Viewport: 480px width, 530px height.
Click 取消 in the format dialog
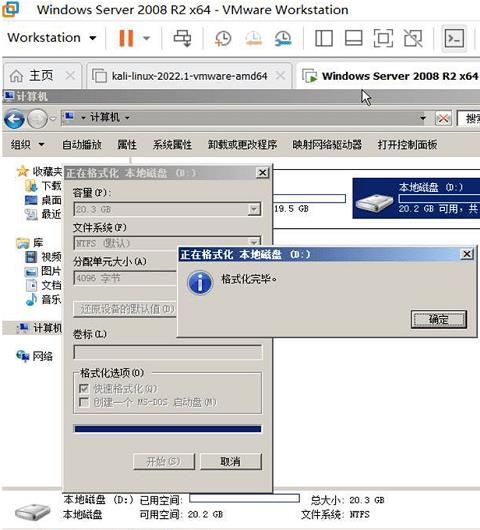(231, 461)
